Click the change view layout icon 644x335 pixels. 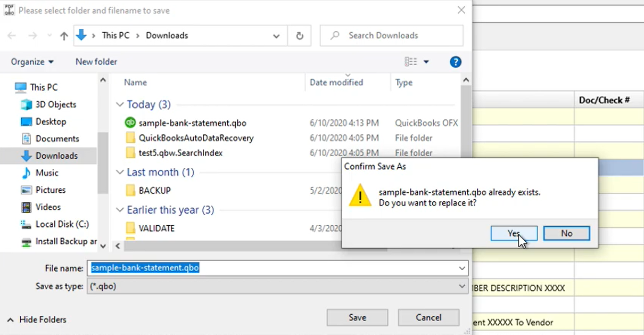coord(411,62)
